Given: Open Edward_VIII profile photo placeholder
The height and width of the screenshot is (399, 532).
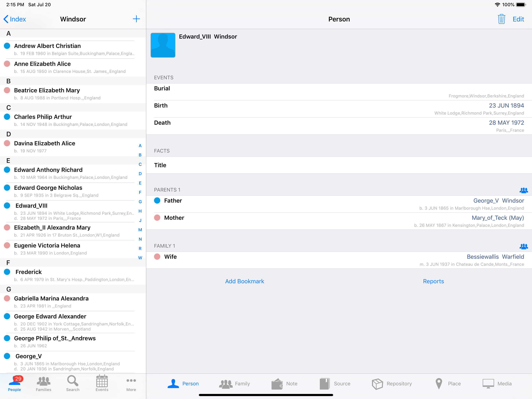Looking at the screenshot, I should click(x=163, y=45).
